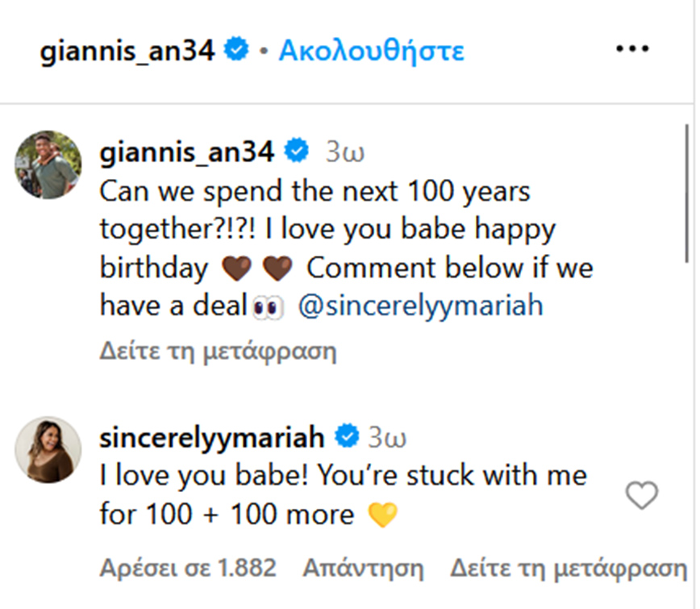The width and height of the screenshot is (700, 609).
Task: Open the three-dot more options menu
Action: click(x=631, y=50)
